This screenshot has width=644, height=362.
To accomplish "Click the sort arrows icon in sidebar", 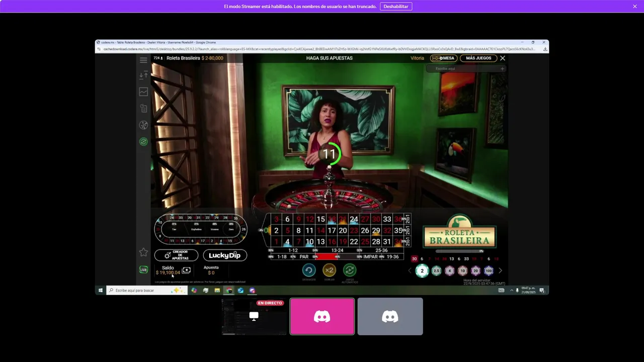I will [143, 75].
